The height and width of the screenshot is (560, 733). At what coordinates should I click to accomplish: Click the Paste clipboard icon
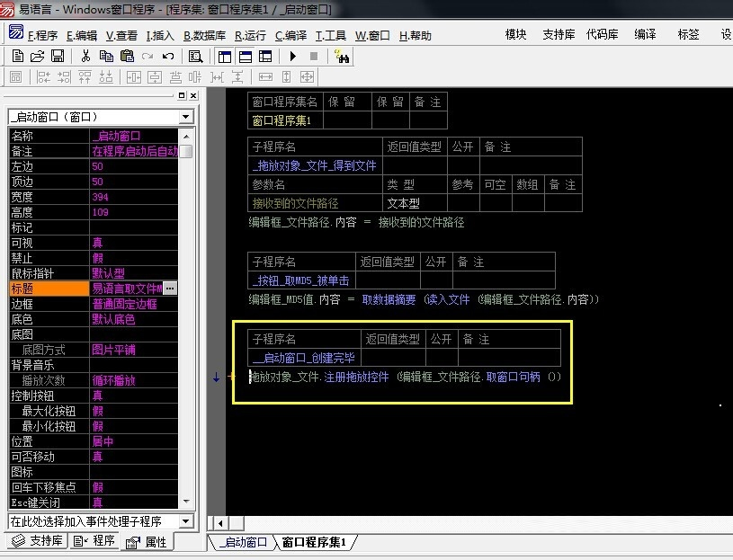(x=127, y=57)
